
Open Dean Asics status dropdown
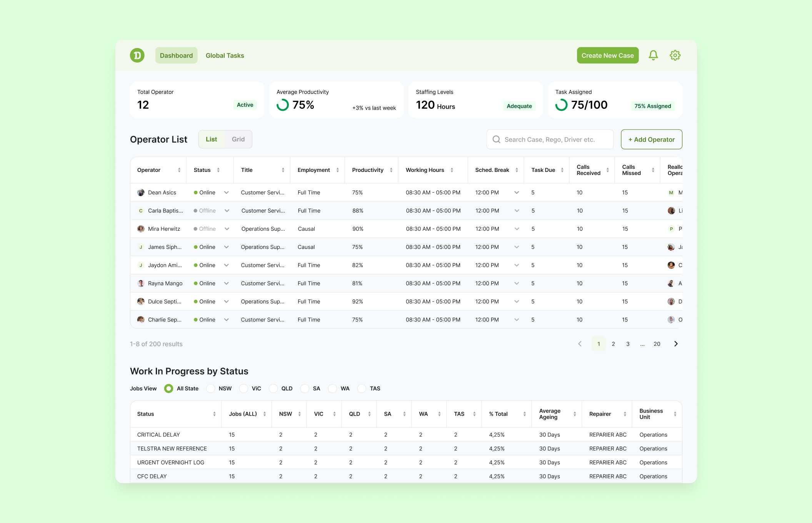(227, 192)
